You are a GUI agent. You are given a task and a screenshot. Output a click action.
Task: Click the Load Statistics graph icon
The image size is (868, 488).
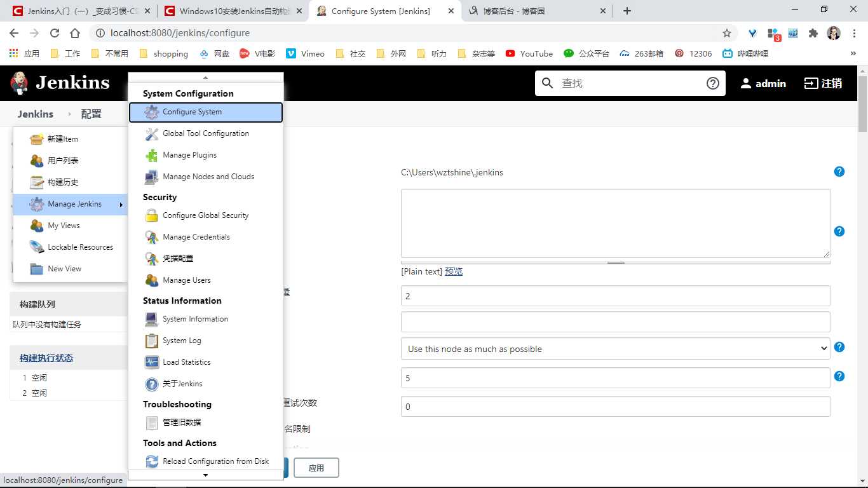(x=152, y=363)
